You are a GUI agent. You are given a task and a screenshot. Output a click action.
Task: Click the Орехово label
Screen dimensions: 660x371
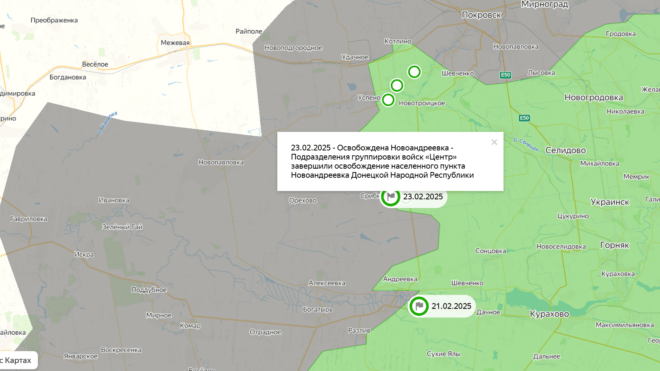[302, 200]
